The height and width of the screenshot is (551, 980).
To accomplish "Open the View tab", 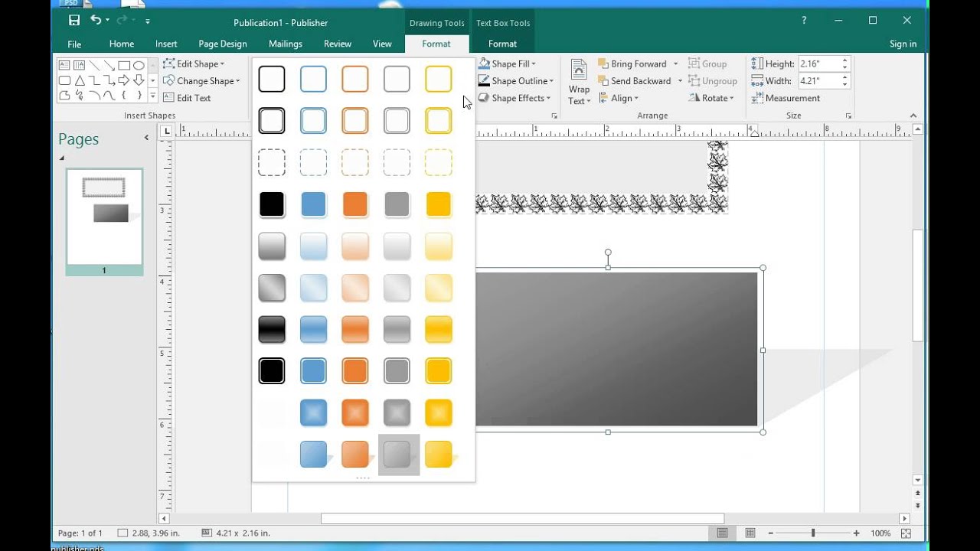I will (x=382, y=44).
